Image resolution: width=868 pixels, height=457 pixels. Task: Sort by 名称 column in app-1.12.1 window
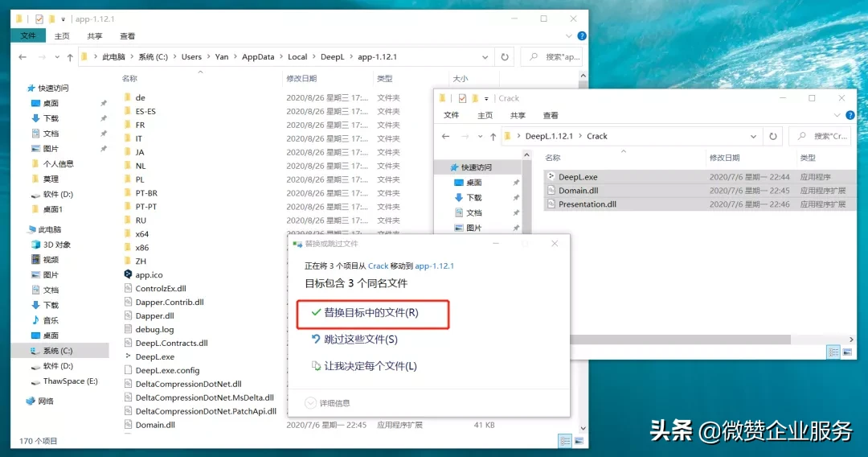[129, 79]
